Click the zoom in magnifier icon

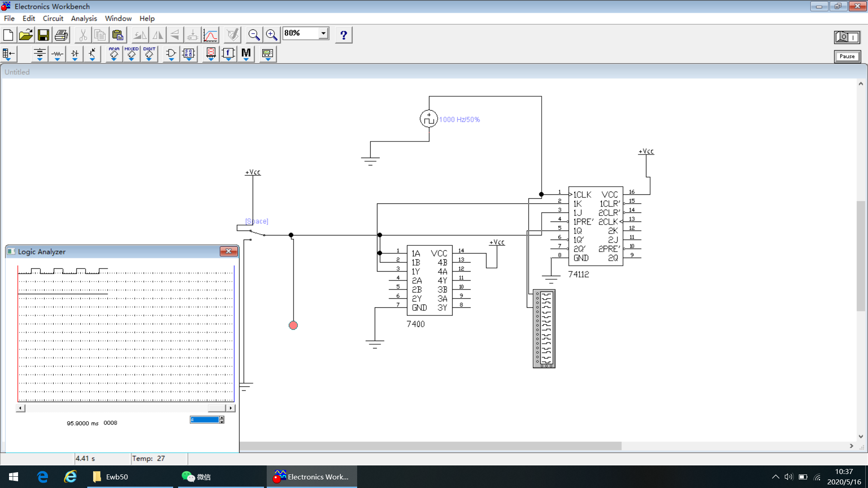click(271, 35)
